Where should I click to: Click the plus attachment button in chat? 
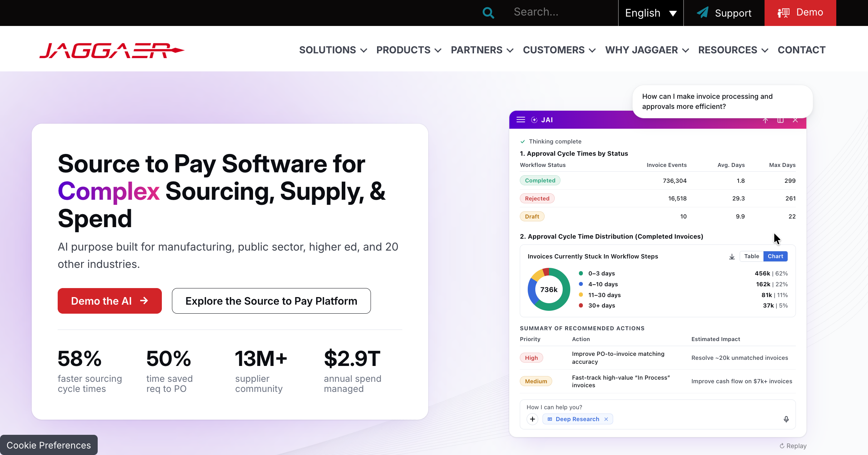tap(532, 419)
